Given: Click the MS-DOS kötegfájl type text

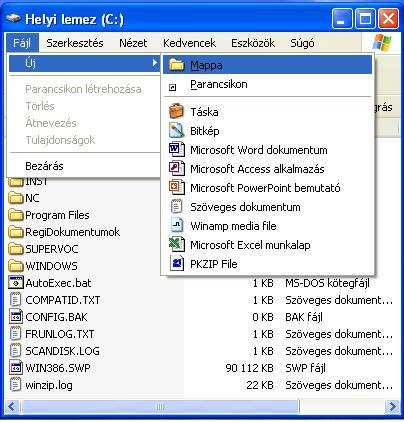Looking at the screenshot, I should [x=327, y=283].
